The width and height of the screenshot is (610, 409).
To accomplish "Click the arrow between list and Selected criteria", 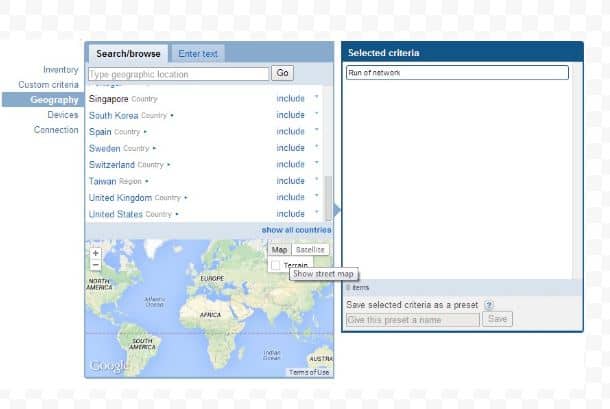I will click(337, 210).
